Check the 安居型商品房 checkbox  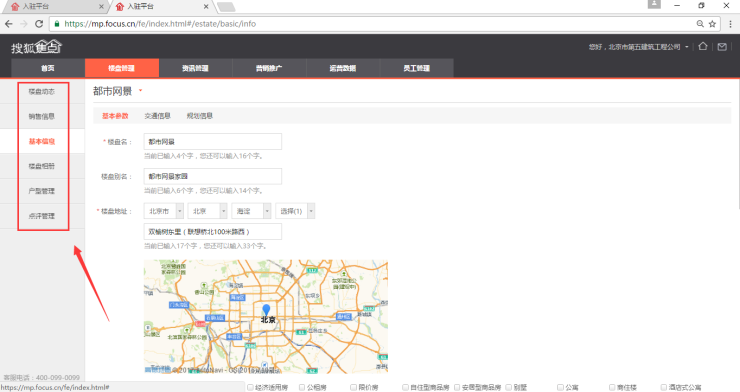[x=457, y=387]
